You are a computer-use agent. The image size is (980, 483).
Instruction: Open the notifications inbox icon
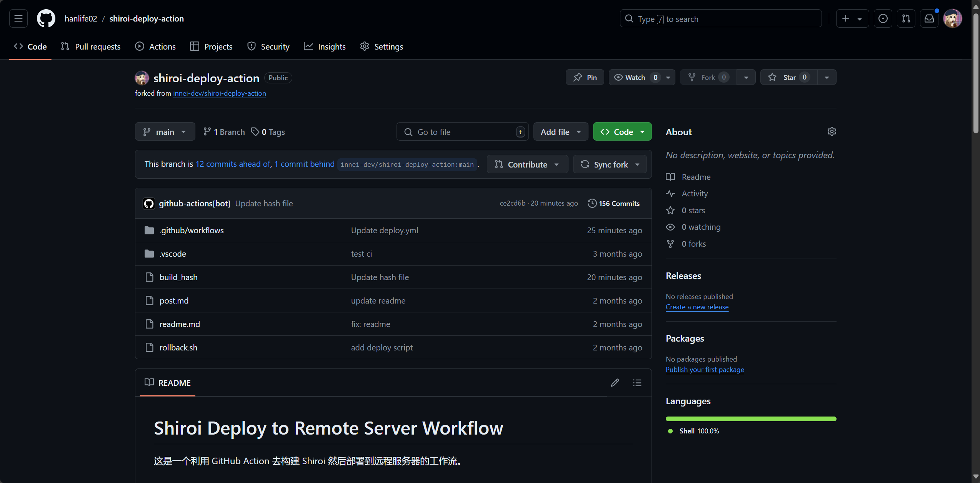[x=929, y=18]
